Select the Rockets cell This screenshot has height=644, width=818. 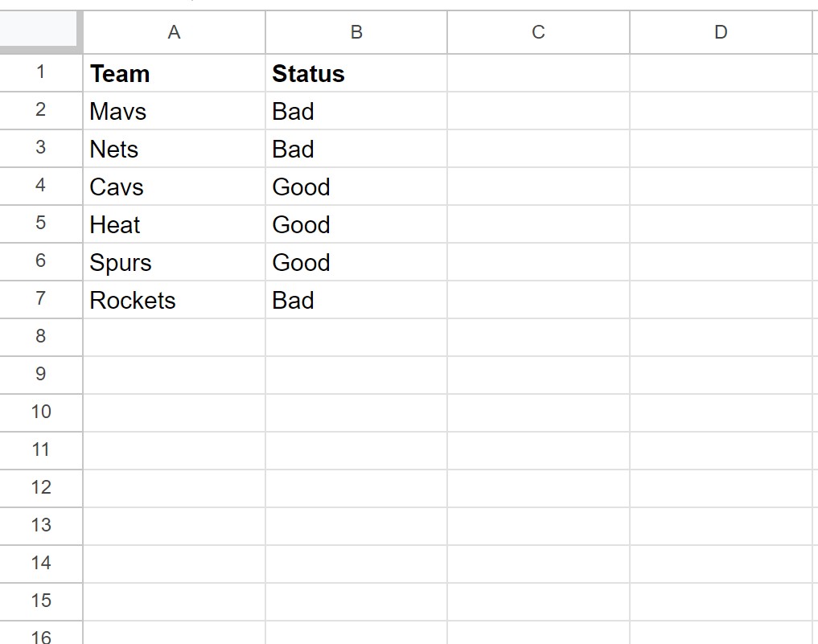pyautogui.click(x=175, y=300)
